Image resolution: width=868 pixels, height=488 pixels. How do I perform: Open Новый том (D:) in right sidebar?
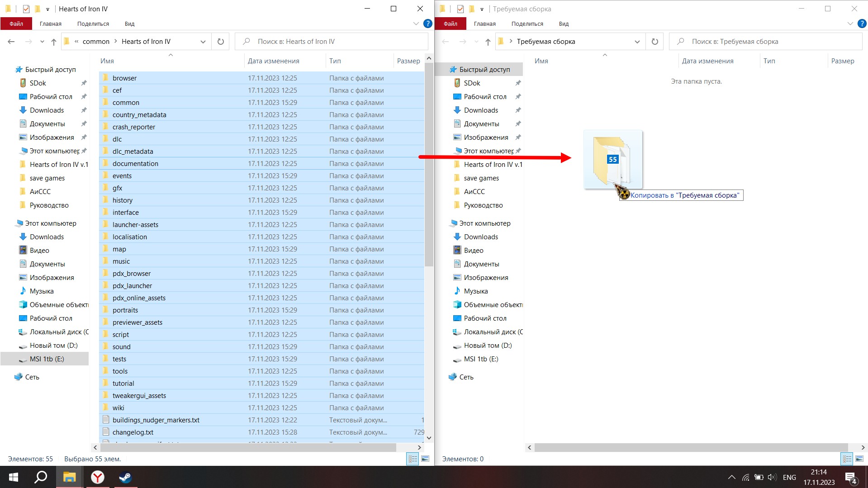pos(488,346)
